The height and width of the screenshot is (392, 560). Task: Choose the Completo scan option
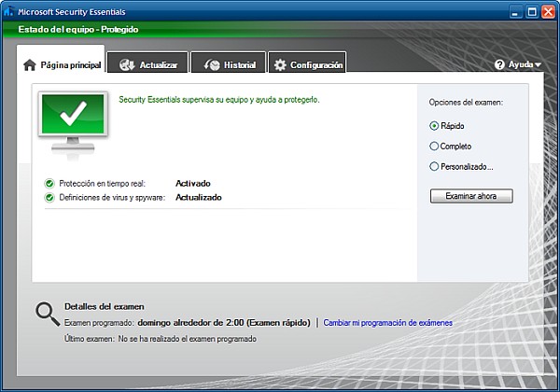click(434, 146)
